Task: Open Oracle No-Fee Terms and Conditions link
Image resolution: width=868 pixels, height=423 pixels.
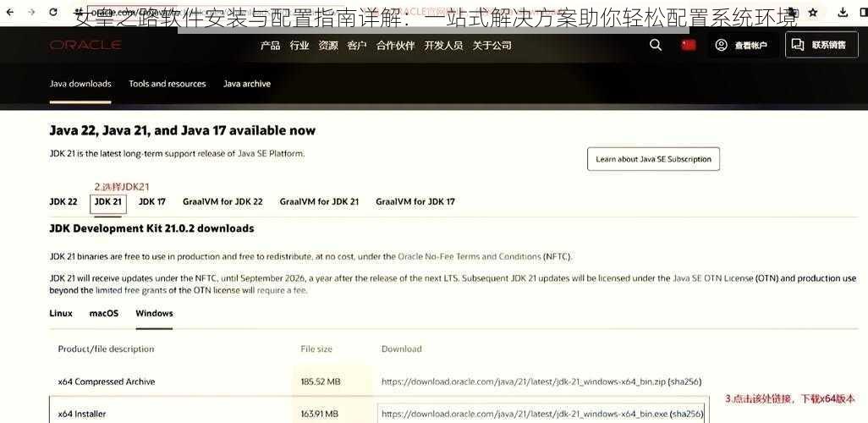Action: pyautogui.click(x=470, y=257)
